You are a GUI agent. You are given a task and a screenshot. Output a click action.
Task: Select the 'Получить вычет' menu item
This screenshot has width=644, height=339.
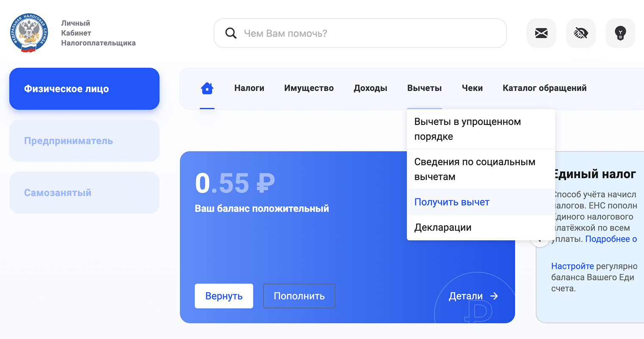tap(481, 202)
